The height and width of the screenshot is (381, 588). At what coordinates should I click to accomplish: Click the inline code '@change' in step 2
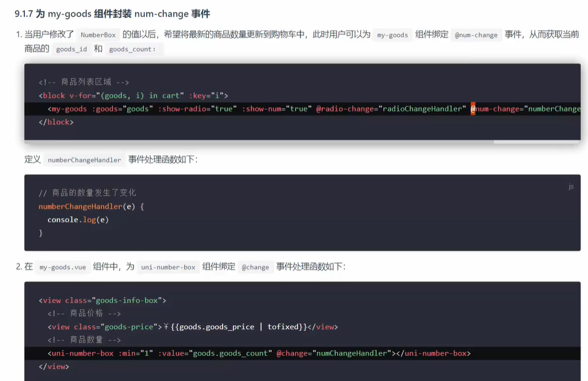pyautogui.click(x=256, y=267)
